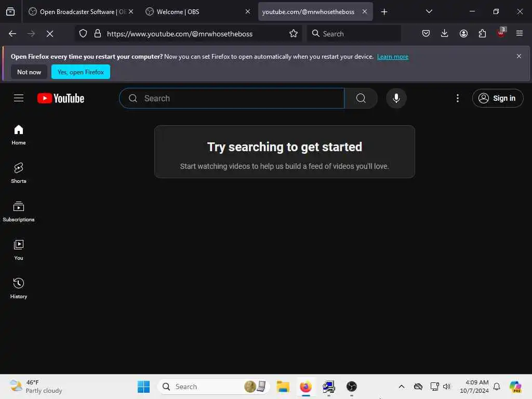Click the YouTube search magnifier button
The image size is (532, 399).
click(x=361, y=98)
